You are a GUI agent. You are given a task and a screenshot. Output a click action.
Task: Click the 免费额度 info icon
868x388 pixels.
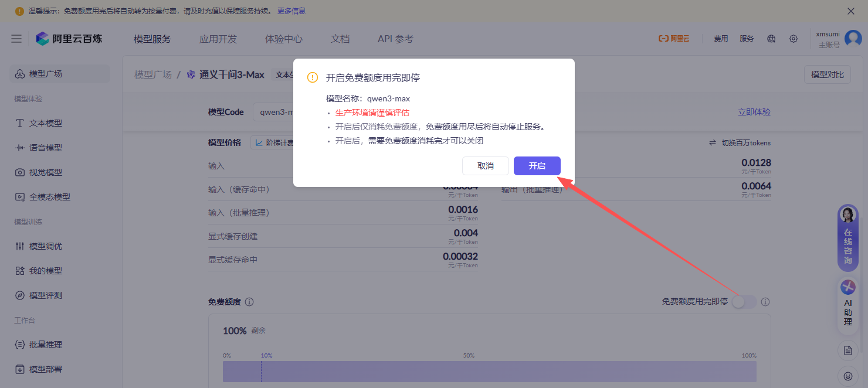(249, 302)
